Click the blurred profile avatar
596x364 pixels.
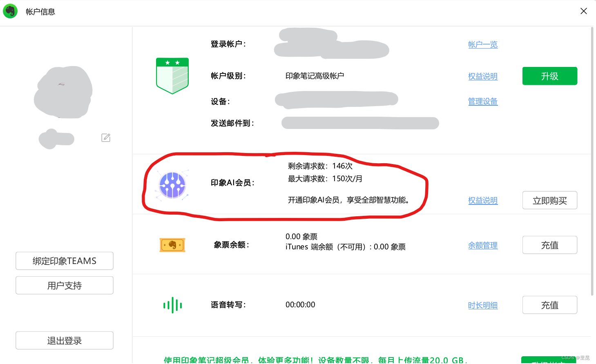(x=63, y=92)
